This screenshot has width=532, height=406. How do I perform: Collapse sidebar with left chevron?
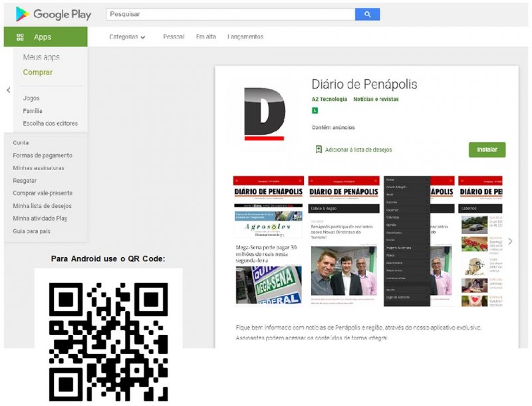click(9, 90)
